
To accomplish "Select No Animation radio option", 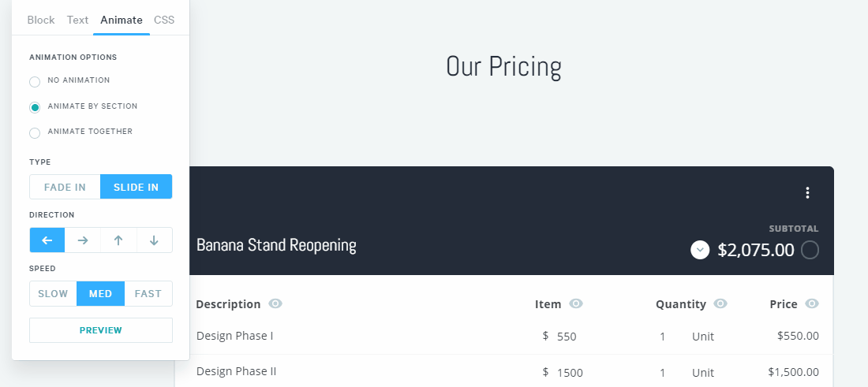I will coord(35,82).
